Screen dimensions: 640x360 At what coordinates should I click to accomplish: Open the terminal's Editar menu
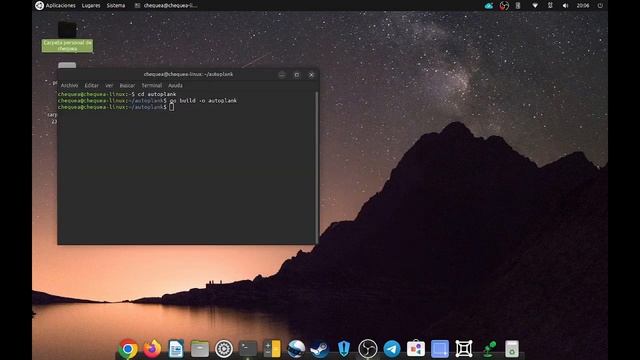coord(91,85)
